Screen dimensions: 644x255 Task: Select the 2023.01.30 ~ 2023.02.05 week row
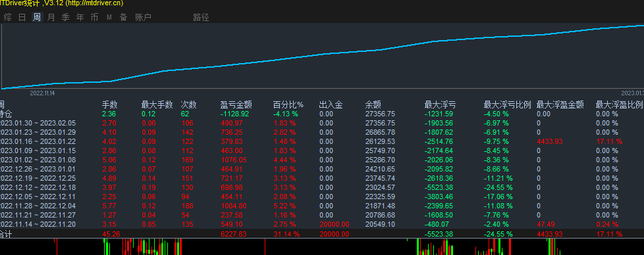tap(322, 123)
